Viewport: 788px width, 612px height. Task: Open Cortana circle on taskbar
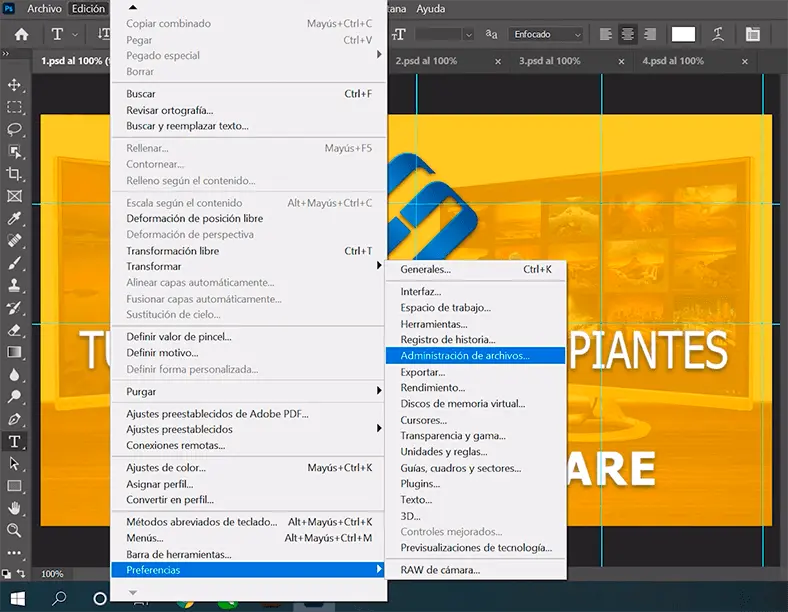(100, 598)
